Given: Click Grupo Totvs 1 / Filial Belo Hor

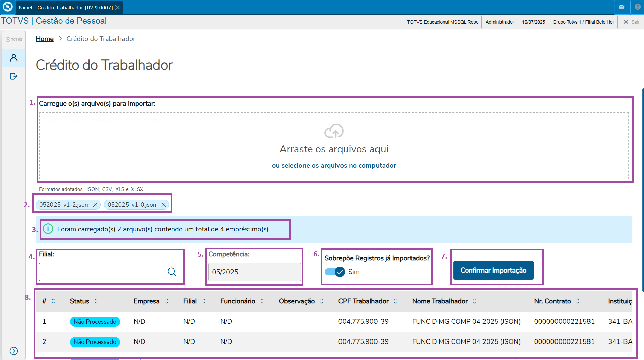Looking at the screenshot, I should (x=583, y=22).
